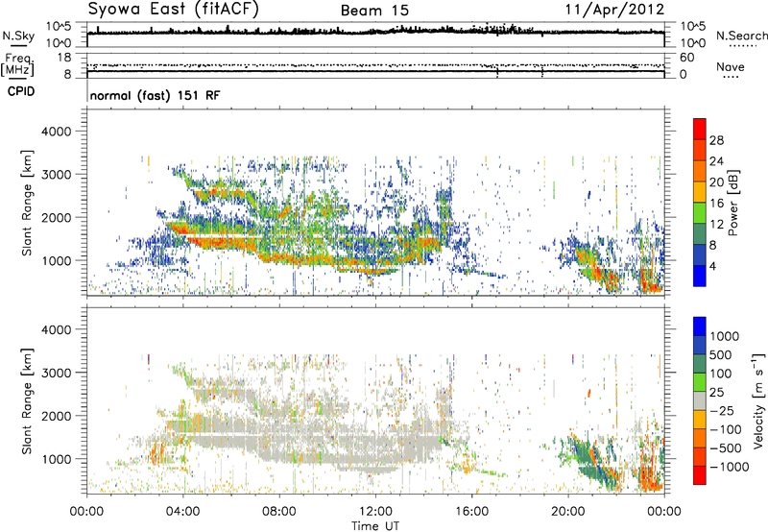Select the 'N.Search' legend label
Screen dimensions: 768x532
(741, 36)
